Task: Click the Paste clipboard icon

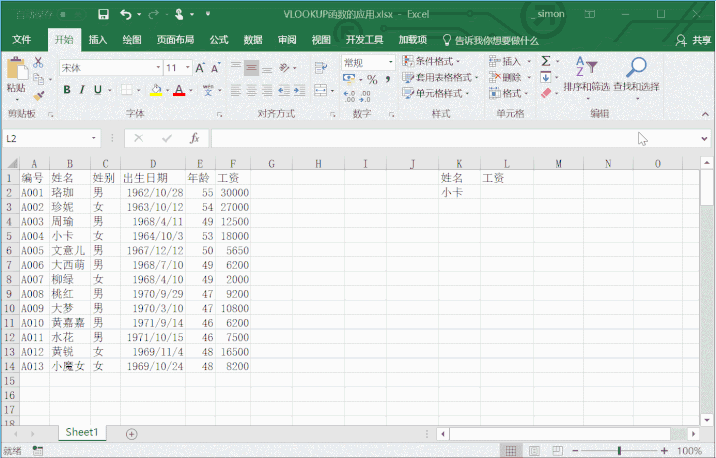Action: point(17,69)
